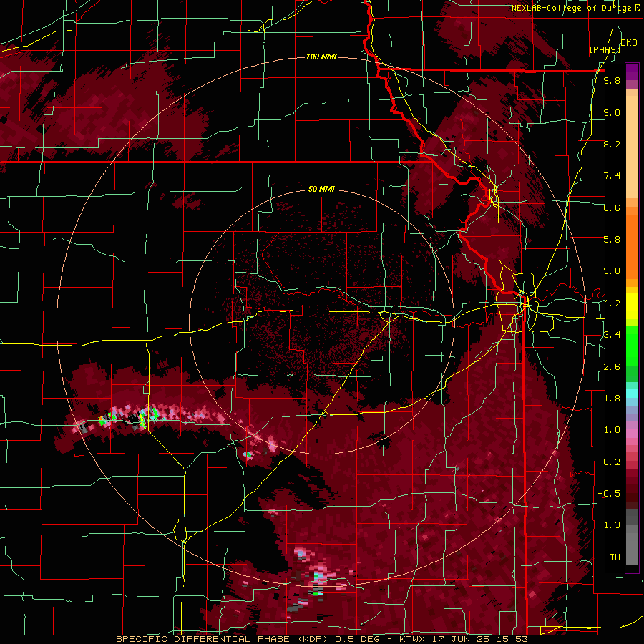Image resolution: width=644 pixels, height=644 pixels.
Task: Click the "100 NMI" range ring label
Action: click(321, 57)
